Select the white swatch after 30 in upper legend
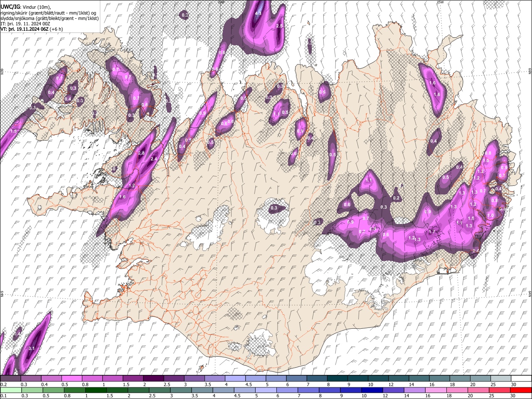 [x=520, y=378]
